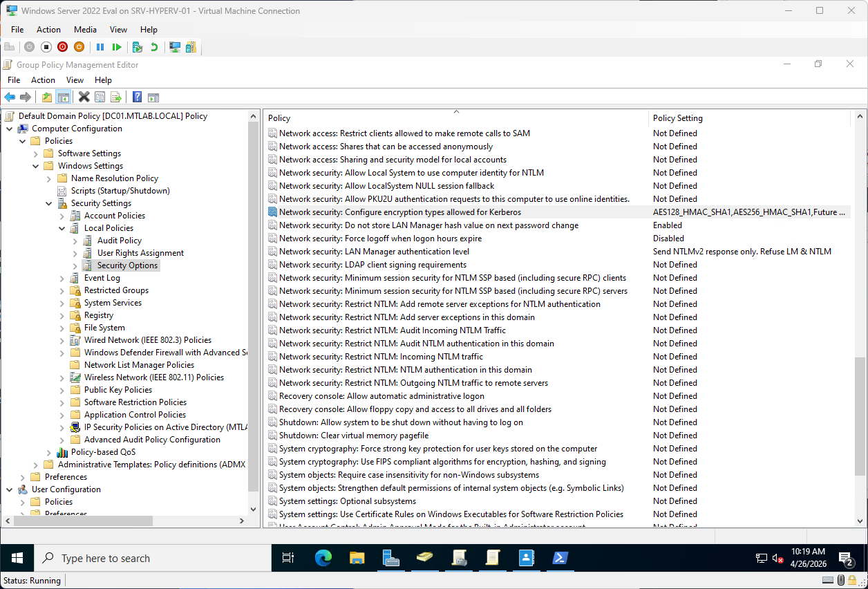The height and width of the screenshot is (589, 868).
Task: Click the Export List toolbar icon
Action: [x=116, y=97]
